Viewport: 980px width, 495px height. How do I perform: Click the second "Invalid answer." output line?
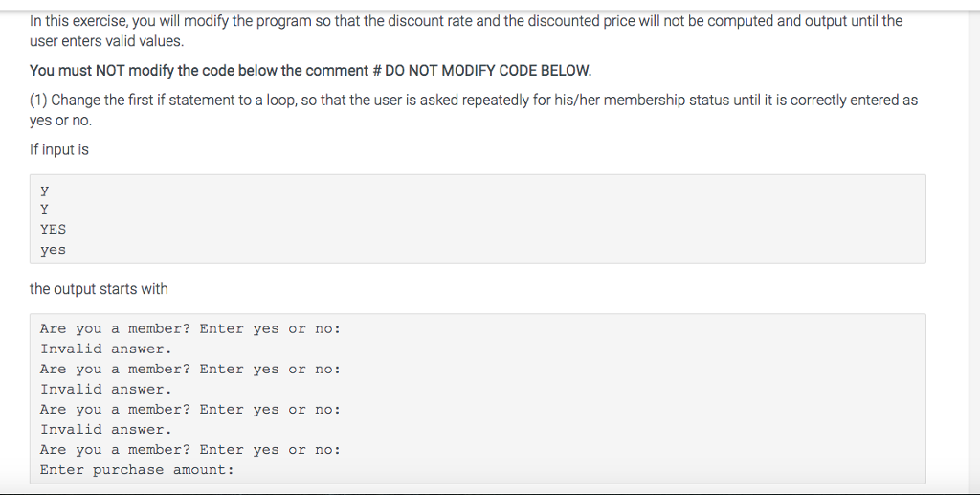(105, 390)
